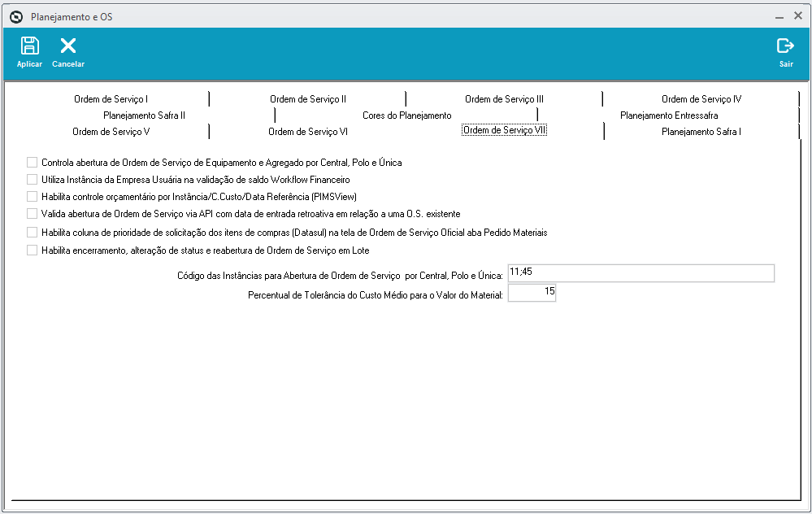Toggle Utiliza Instância da Empresa Usuária checkbox
Viewport: 812px width, 514px height.
33,180
